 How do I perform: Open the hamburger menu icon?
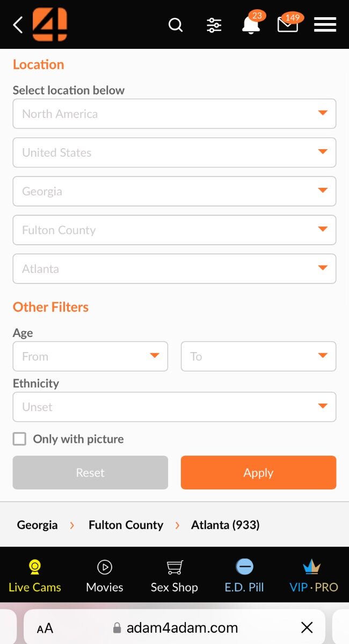325,25
